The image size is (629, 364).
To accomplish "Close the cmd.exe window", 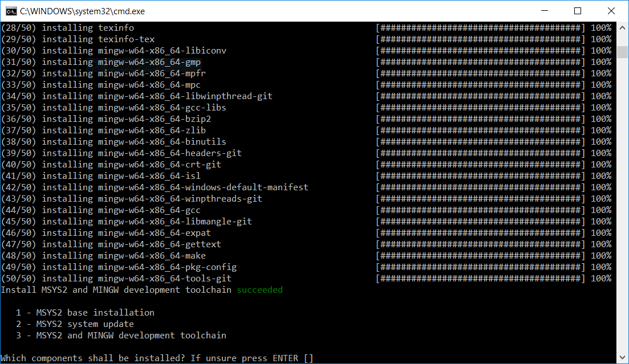I will point(611,11).
